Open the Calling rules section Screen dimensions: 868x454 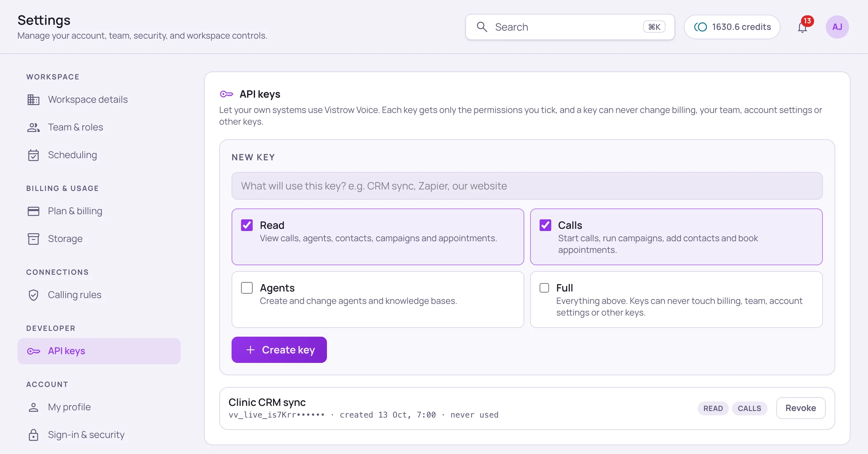pos(99,295)
